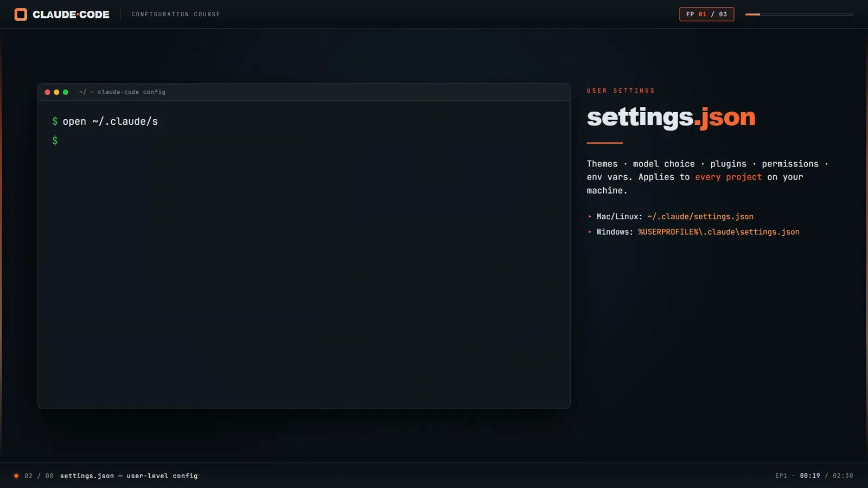Click the command 'open ~/.claude/s'
This screenshot has width=868, height=488.
110,121
